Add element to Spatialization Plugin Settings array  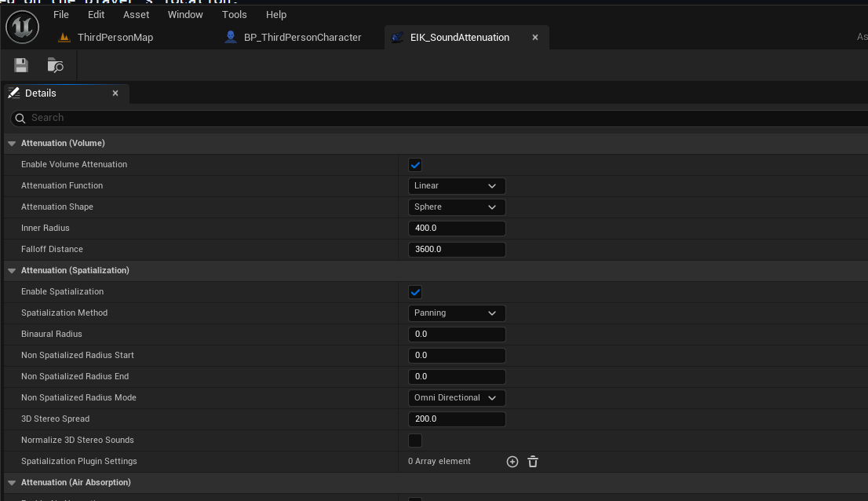(512, 462)
